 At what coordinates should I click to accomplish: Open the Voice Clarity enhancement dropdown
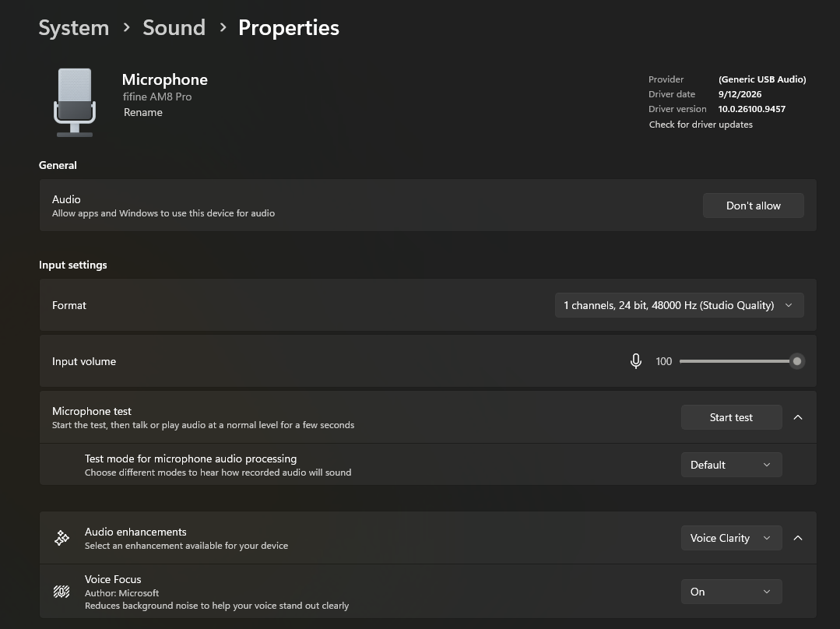(731, 538)
